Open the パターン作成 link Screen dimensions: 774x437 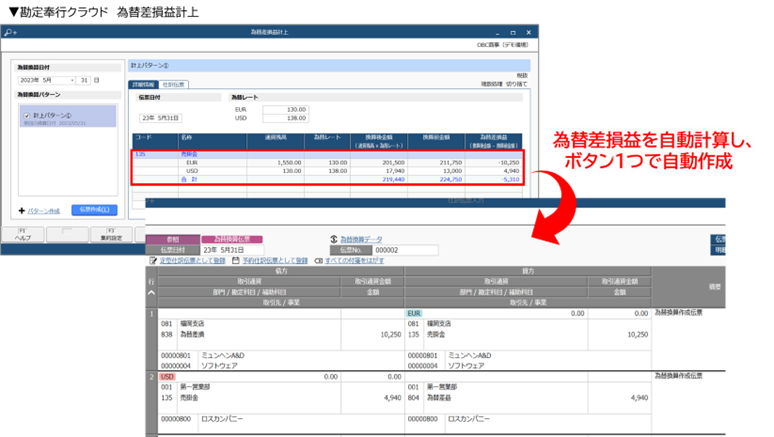pyautogui.click(x=43, y=211)
